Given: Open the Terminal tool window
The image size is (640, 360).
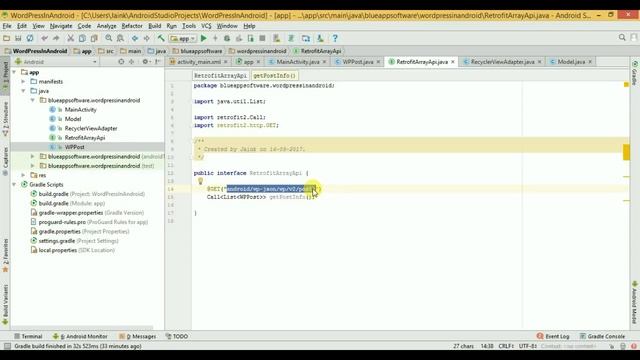Looking at the screenshot, I should point(28,336).
